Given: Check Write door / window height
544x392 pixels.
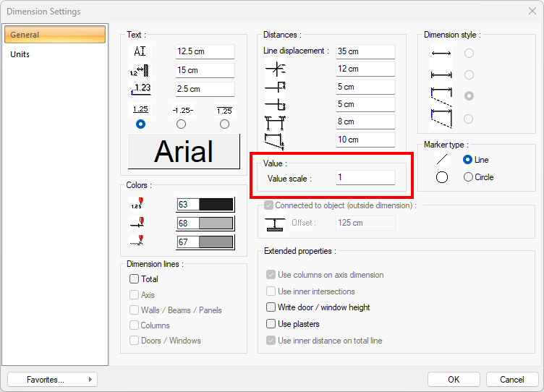Looking at the screenshot, I should tap(271, 307).
